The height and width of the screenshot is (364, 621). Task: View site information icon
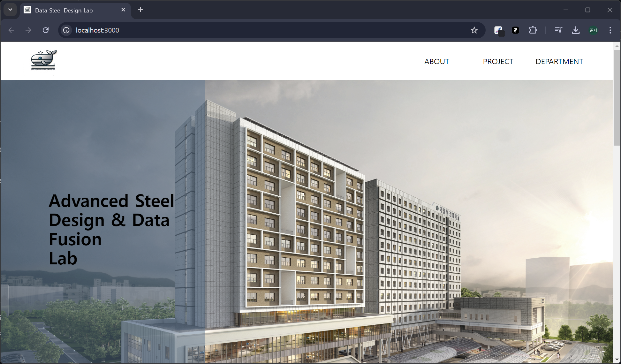[x=66, y=30]
